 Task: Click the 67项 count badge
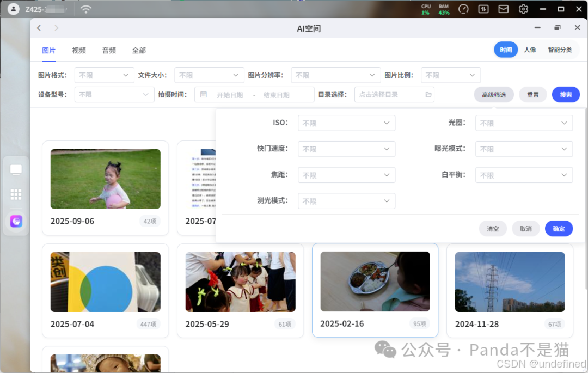point(555,324)
